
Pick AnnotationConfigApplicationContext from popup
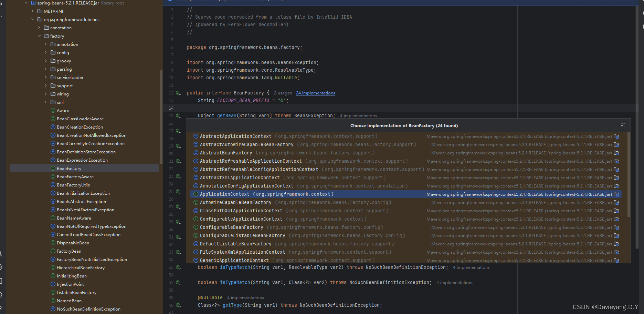406,186
